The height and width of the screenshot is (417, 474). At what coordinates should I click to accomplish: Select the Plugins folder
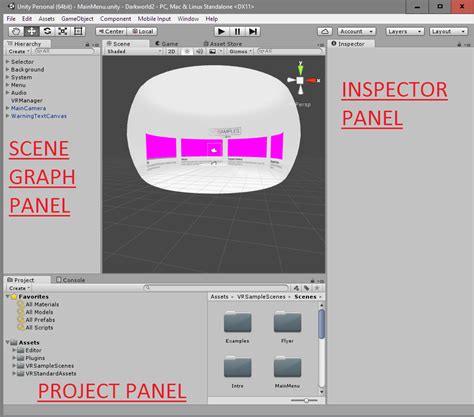pyautogui.click(x=35, y=358)
